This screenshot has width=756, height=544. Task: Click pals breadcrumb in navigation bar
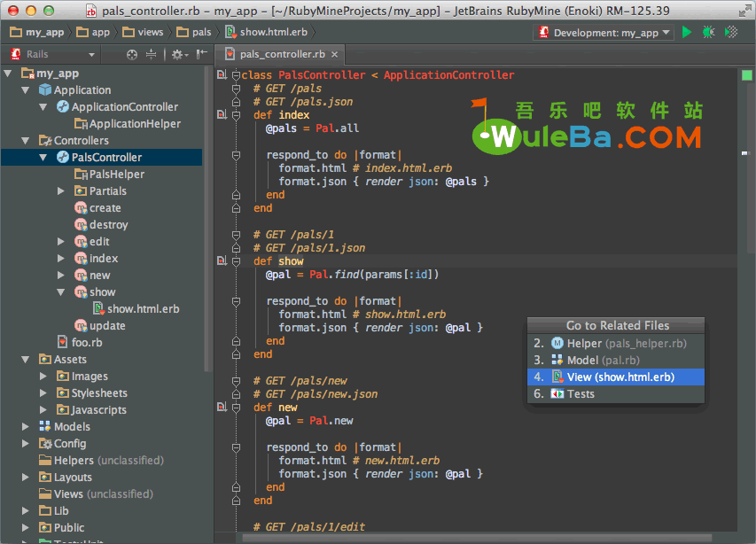[194, 32]
